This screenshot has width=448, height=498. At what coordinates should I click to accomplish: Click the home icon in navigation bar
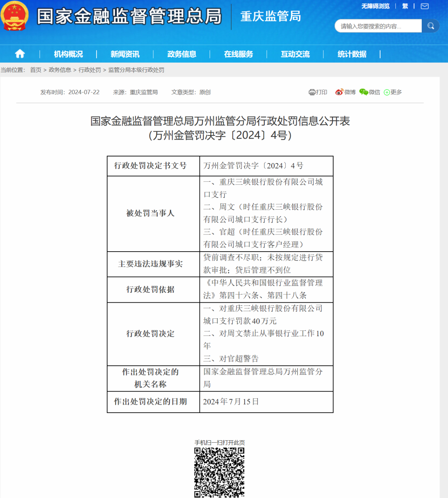pyautogui.click(x=20, y=54)
